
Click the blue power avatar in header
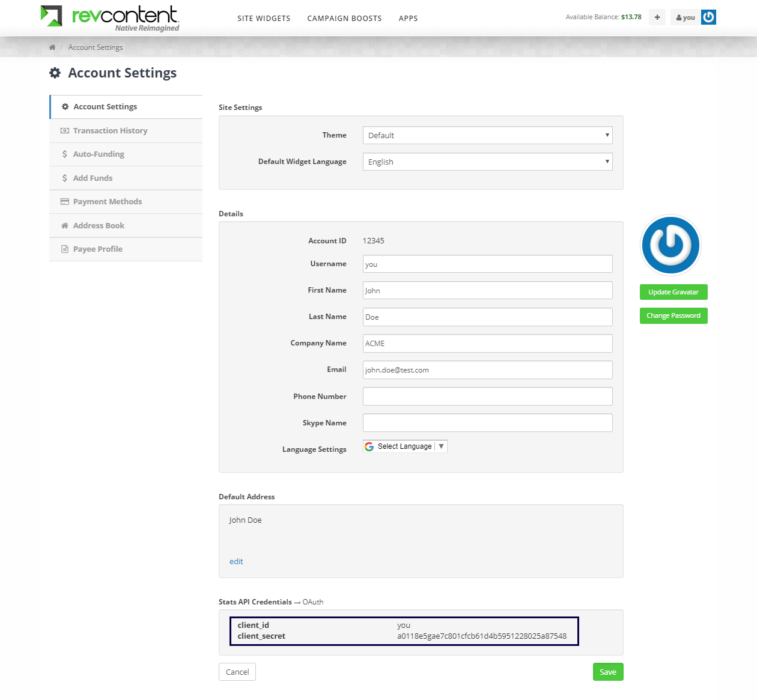coord(708,17)
